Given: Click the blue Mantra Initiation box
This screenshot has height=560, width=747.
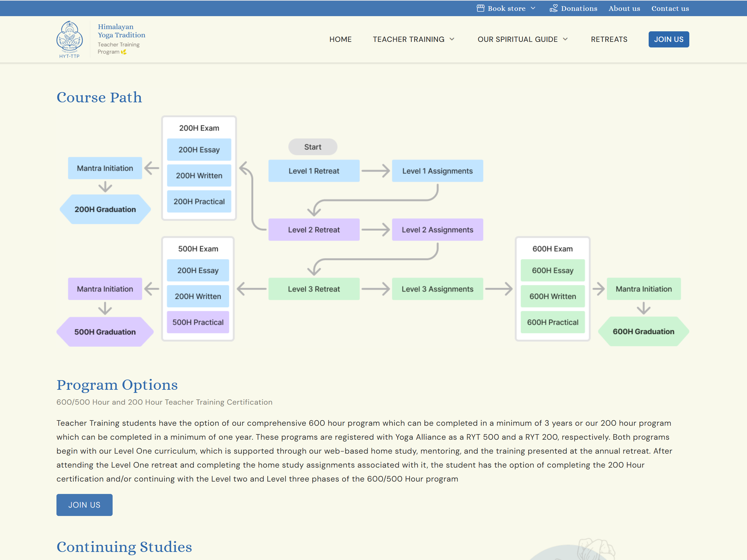Looking at the screenshot, I should click(x=105, y=168).
